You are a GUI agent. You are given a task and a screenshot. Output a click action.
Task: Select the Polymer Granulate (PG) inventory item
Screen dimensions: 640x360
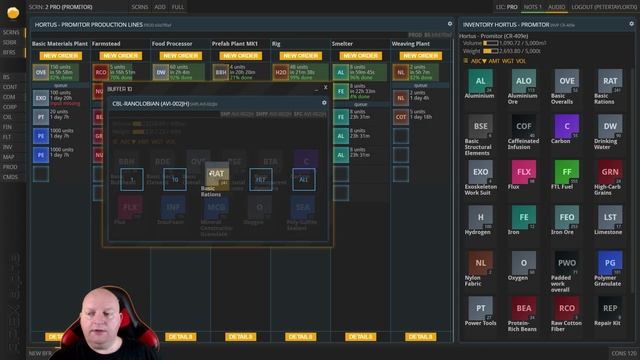(610, 263)
